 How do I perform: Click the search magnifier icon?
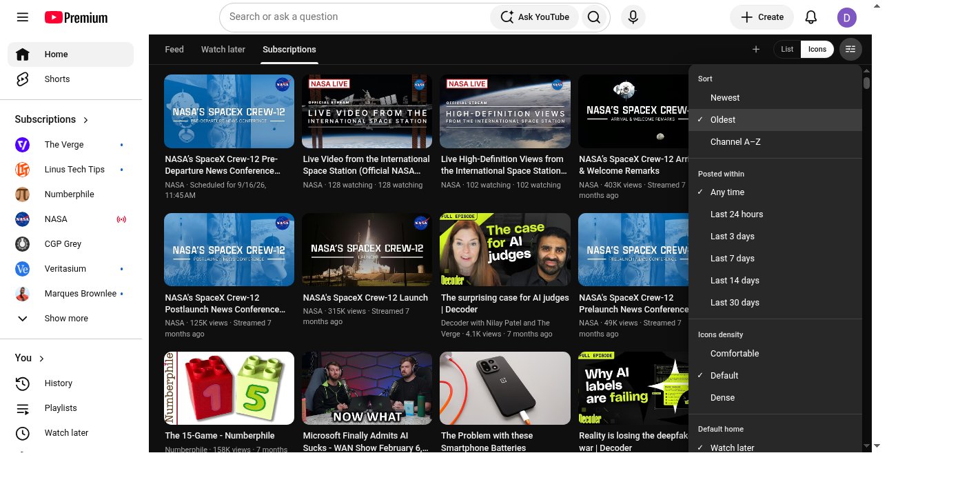coord(594,17)
